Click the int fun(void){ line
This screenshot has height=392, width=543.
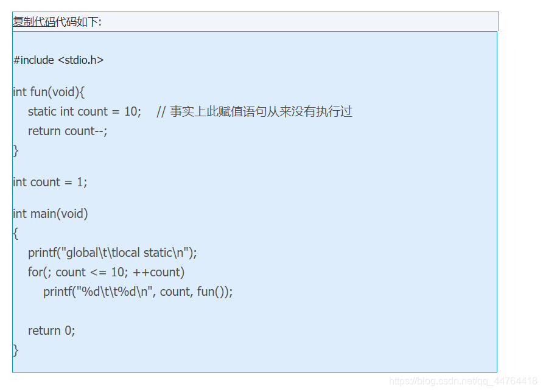click(49, 92)
